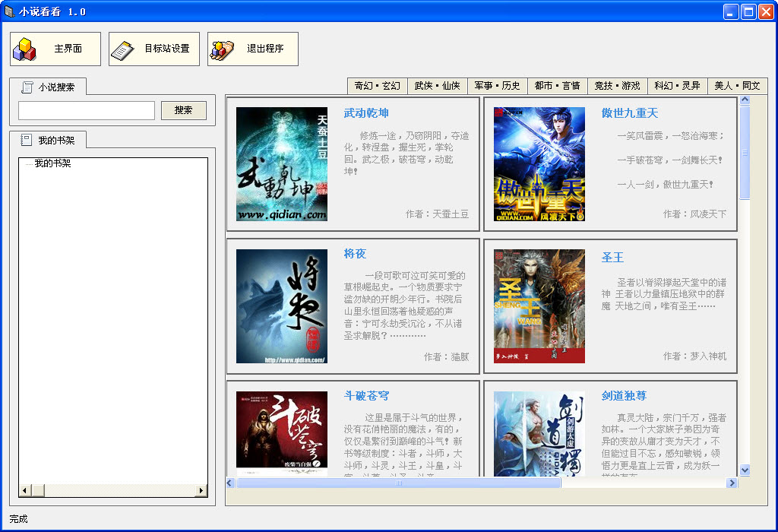778x532 pixels.
Task: Open the 斗破苍穹 title link
Action: click(366, 396)
